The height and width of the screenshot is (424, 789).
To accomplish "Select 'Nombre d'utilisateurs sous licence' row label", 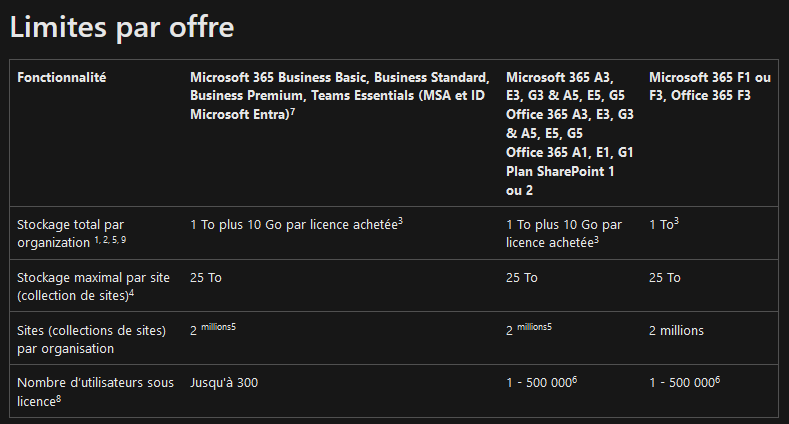I will [x=96, y=392].
